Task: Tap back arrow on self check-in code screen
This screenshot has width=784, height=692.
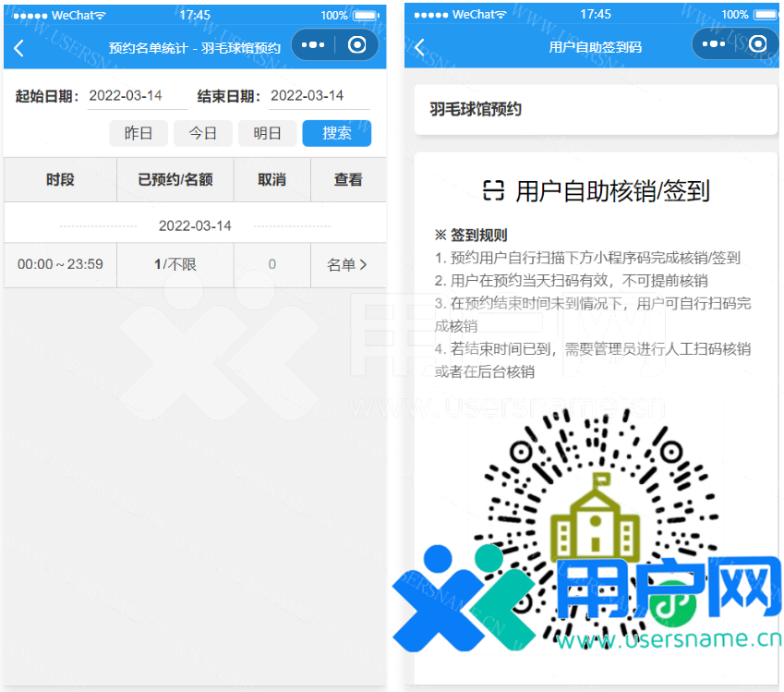Action: tap(420, 48)
